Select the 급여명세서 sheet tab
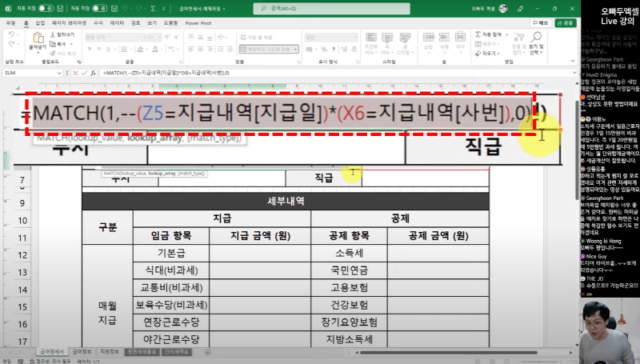640x364 pixels. (x=51, y=352)
